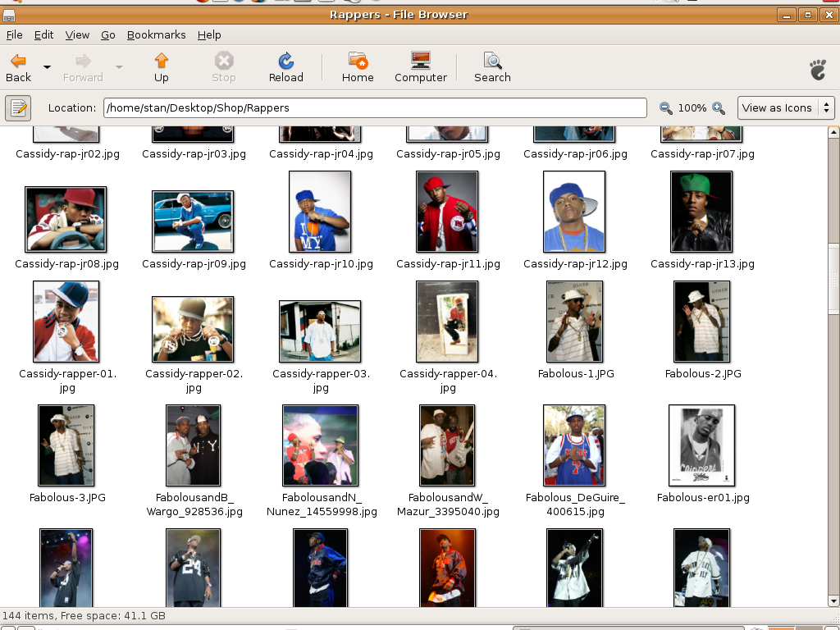The width and height of the screenshot is (840, 630).
Task: Click the Back arrow icon
Action: (18, 62)
